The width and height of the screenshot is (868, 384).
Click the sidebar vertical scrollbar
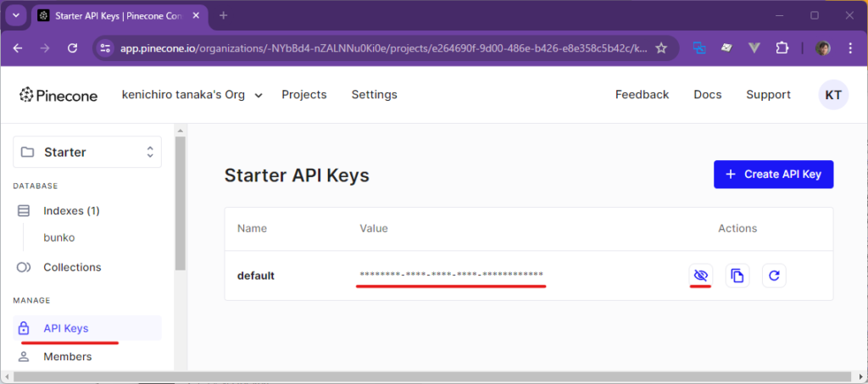[180, 203]
